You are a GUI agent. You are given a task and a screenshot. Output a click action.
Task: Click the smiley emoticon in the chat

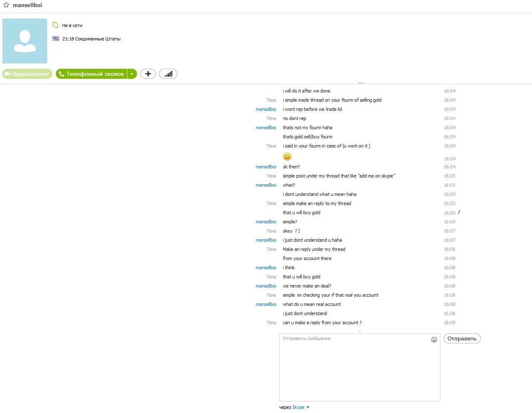click(x=287, y=156)
